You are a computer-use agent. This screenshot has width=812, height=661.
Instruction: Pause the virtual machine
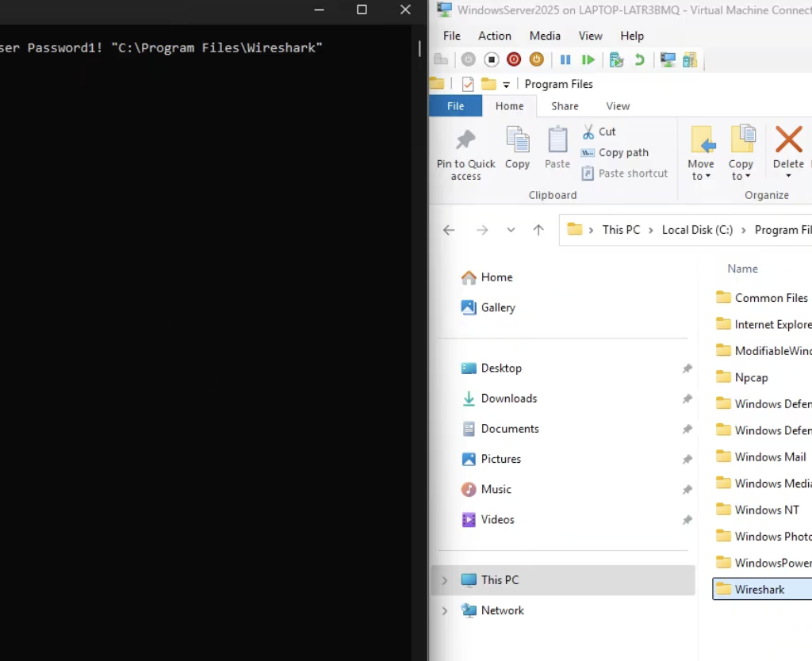(565, 60)
